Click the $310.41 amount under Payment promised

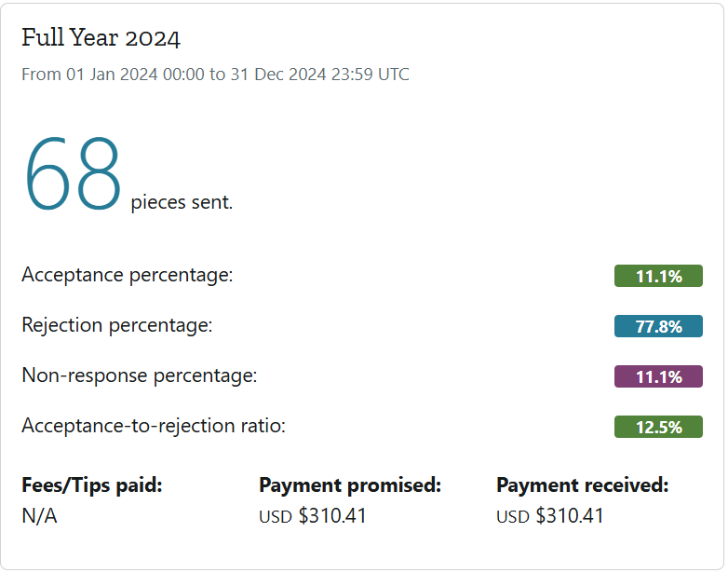332,516
